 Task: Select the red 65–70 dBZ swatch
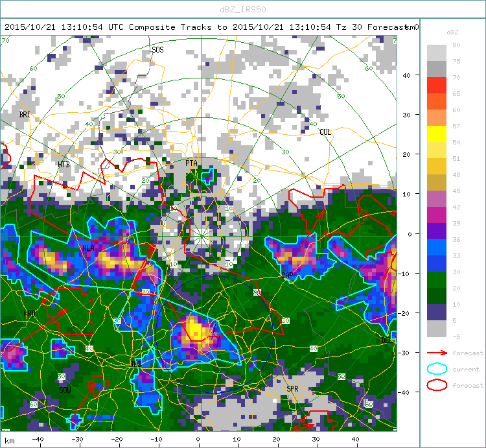pos(436,86)
